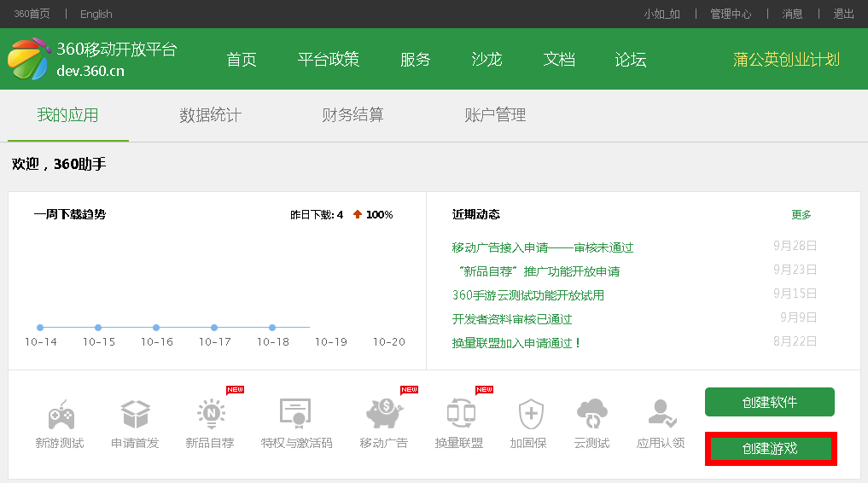Open the 移动广告 piggy bank icon
868x483 pixels.
384,413
